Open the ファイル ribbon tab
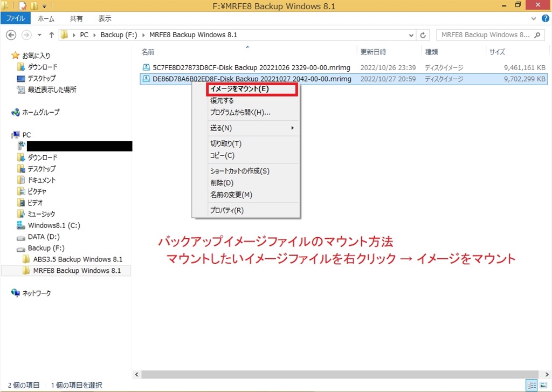The height and width of the screenshot is (392, 552). [16, 18]
